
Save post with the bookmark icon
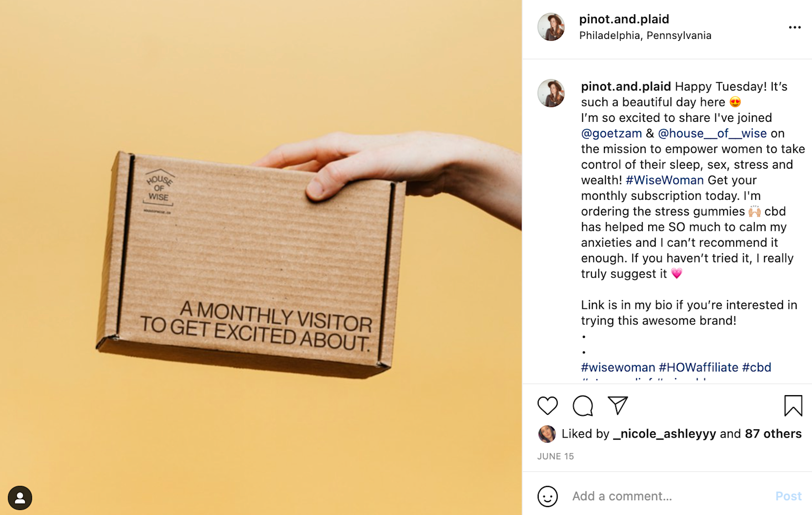coord(793,405)
